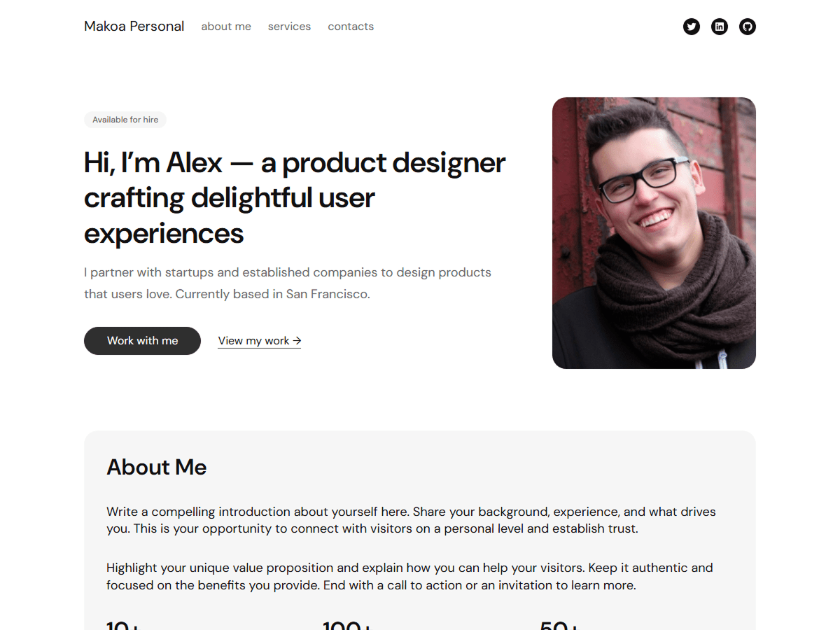Click the 50+ statistic

click(559, 624)
